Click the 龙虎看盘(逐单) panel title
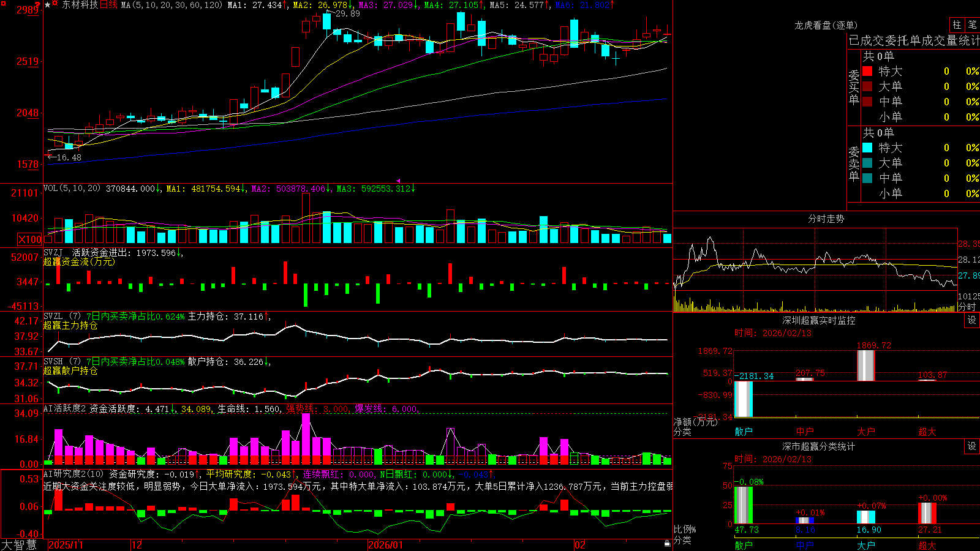This screenshot has width=980, height=551. tap(826, 25)
